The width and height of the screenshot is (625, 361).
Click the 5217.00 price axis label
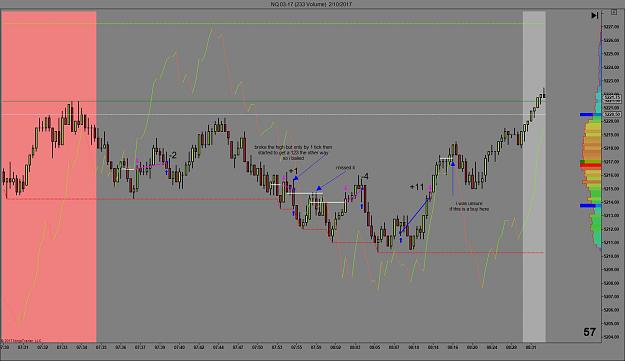[x=611, y=162]
